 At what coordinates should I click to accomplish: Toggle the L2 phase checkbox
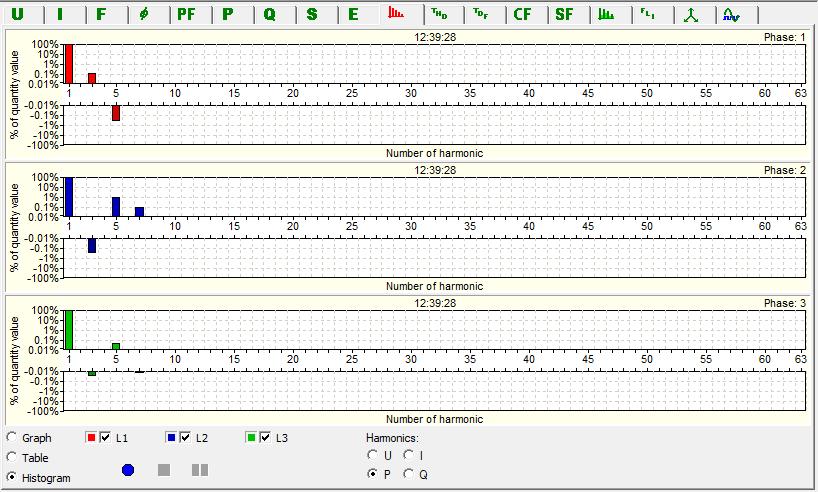(x=185, y=437)
